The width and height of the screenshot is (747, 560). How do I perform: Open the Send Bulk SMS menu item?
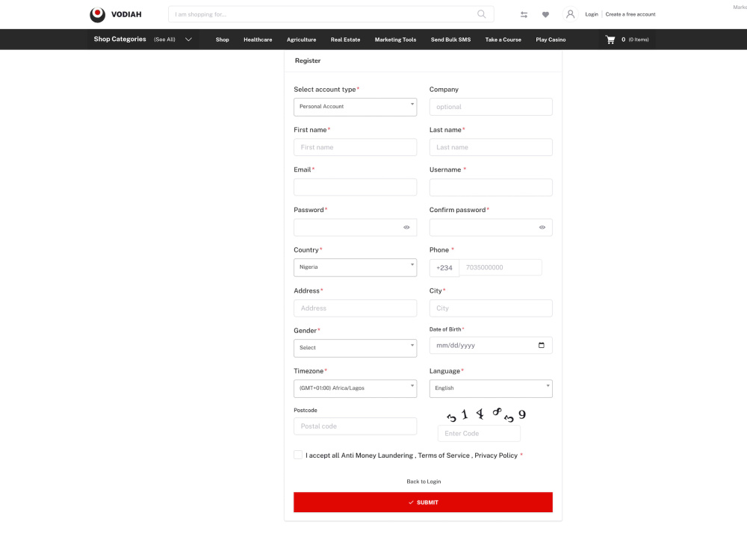(450, 40)
